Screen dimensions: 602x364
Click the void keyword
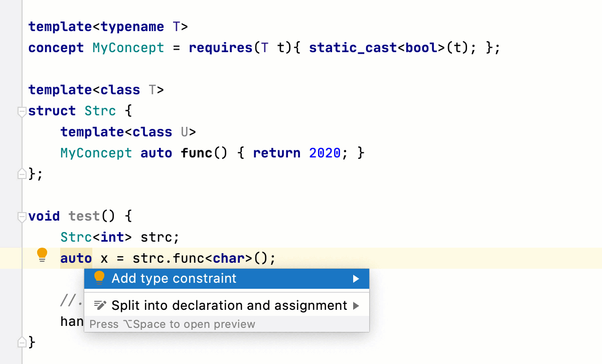point(44,216)
